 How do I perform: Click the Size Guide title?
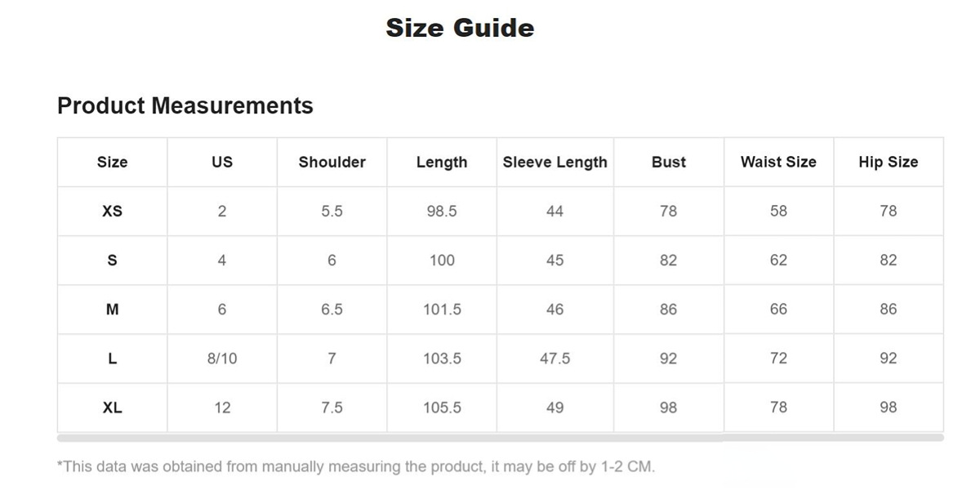pyautogui.click(x=460, y=28)
